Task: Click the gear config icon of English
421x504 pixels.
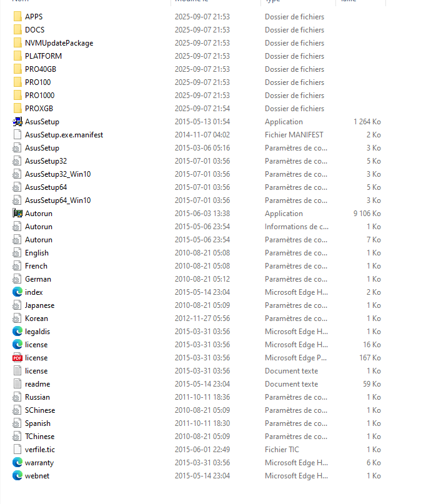Action: pyautogui.click(x=17, y=253)
